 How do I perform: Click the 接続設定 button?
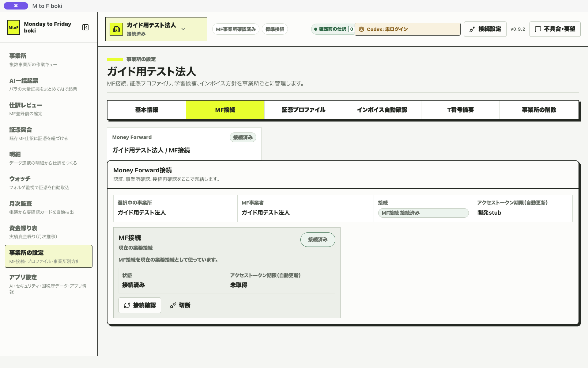coord(485,29)
